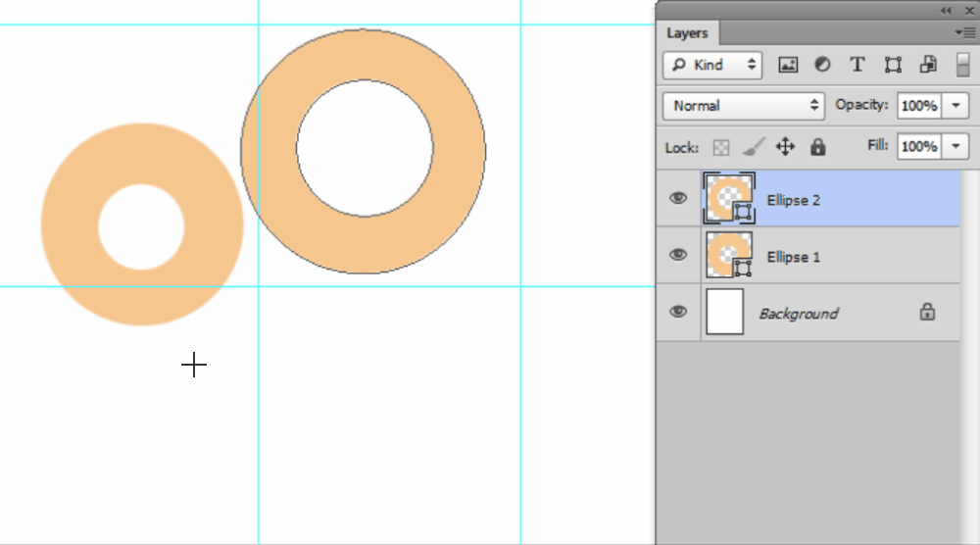Select Ellipse 2 layer thumbnail
This screenshot has width=980, height=545.
pos(729,198)
